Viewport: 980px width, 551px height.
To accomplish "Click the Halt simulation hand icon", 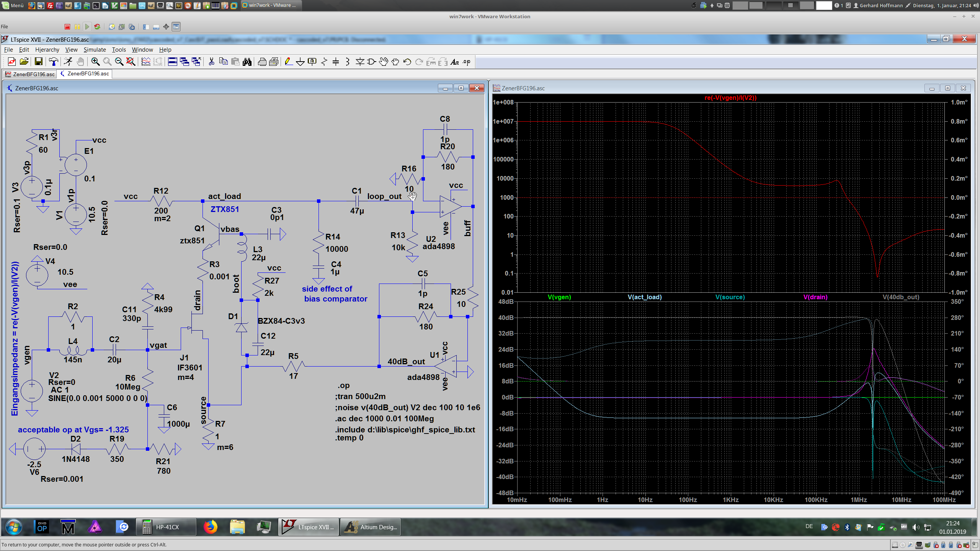I will point(80,62).
